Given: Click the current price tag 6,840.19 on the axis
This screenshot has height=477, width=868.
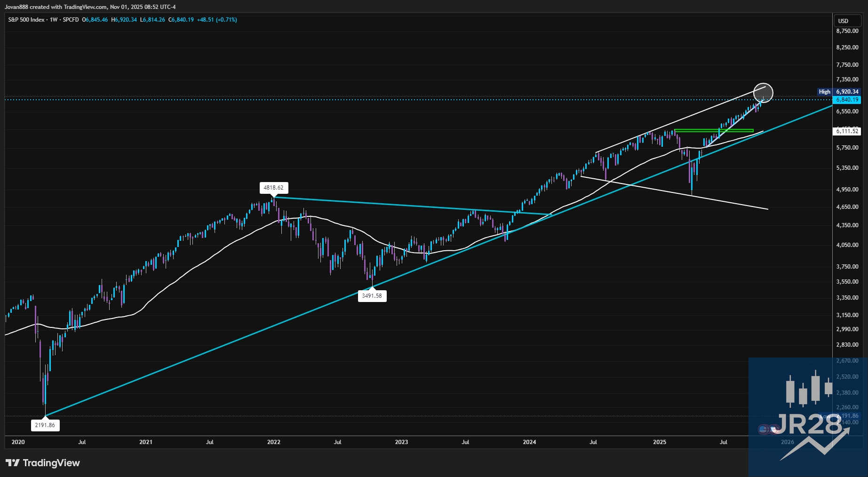Looking at the screenshot, I should tap(847, 100).
